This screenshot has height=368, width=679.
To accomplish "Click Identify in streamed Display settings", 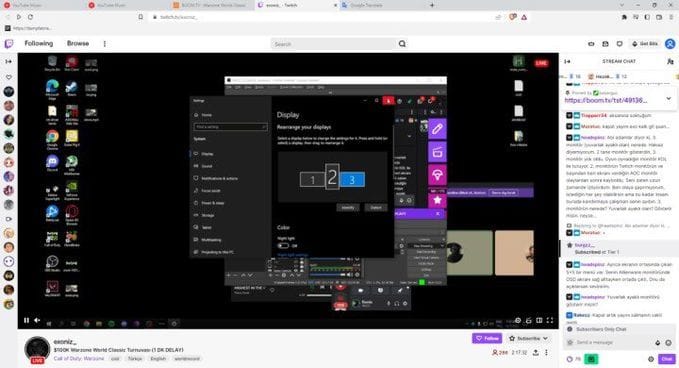I will point(348,207).
